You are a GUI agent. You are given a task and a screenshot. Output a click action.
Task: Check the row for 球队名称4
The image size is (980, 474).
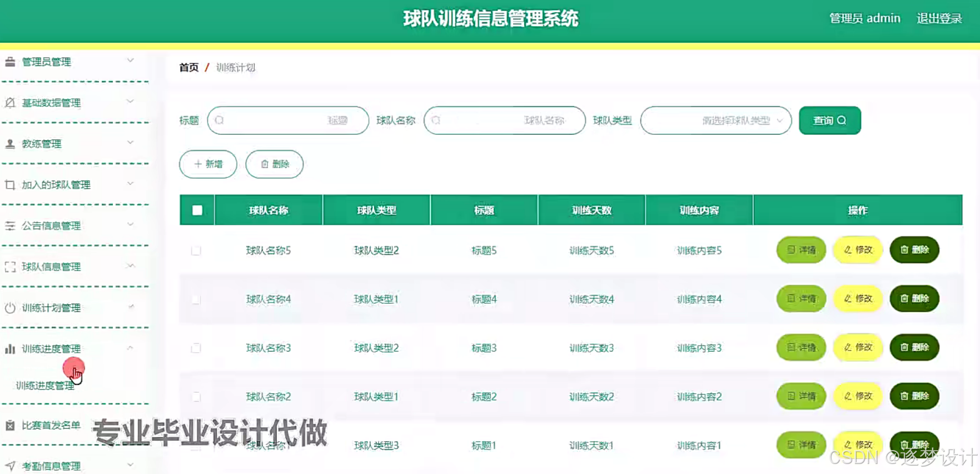tap(196, 299)
